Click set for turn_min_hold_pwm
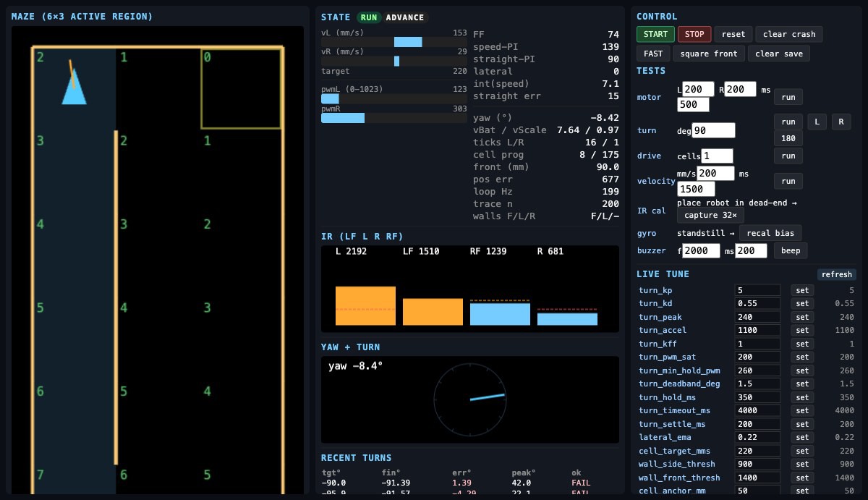Image resolution: width=868 pixels, height=500 pixels. [x=802, y=370]
